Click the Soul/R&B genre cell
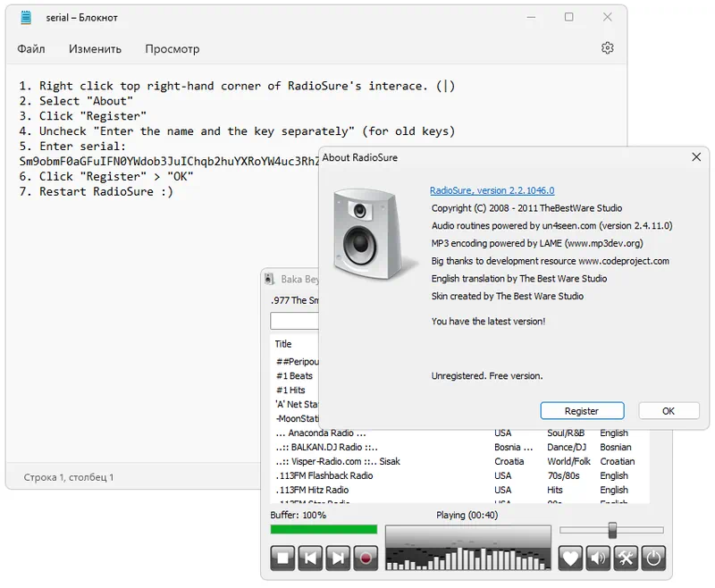This screenshot has width=715, height=588. [566, 433]
